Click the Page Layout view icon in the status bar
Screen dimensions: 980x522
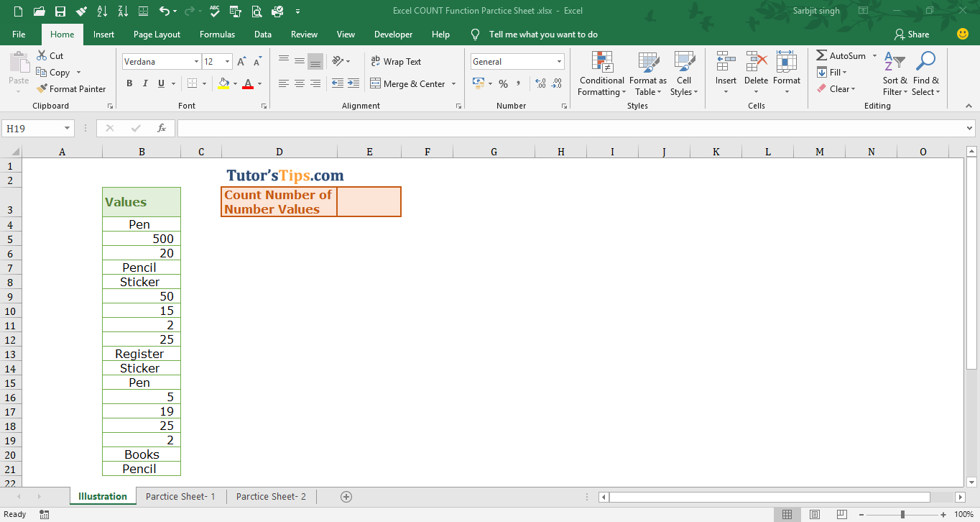click(x=814, y=514)
